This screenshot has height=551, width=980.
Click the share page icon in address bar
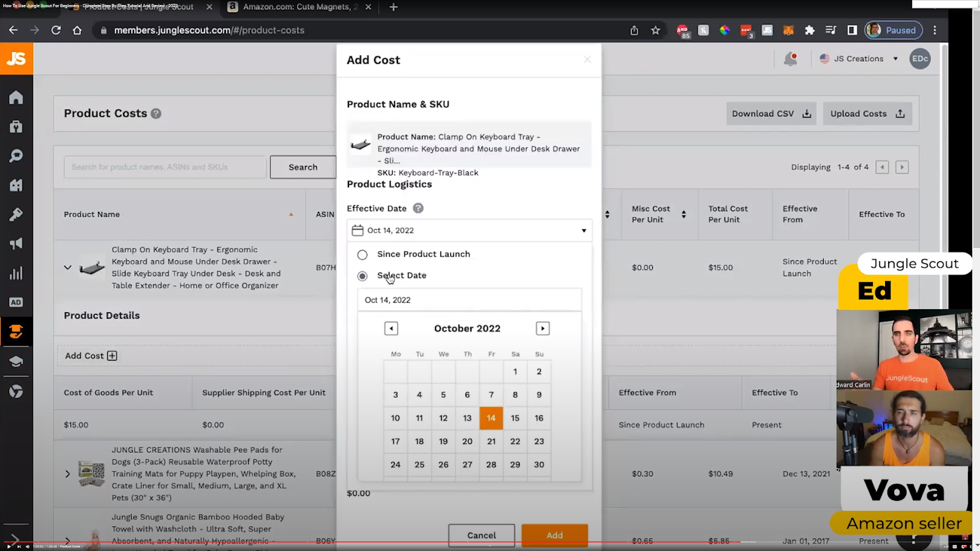tap(635, 30)
